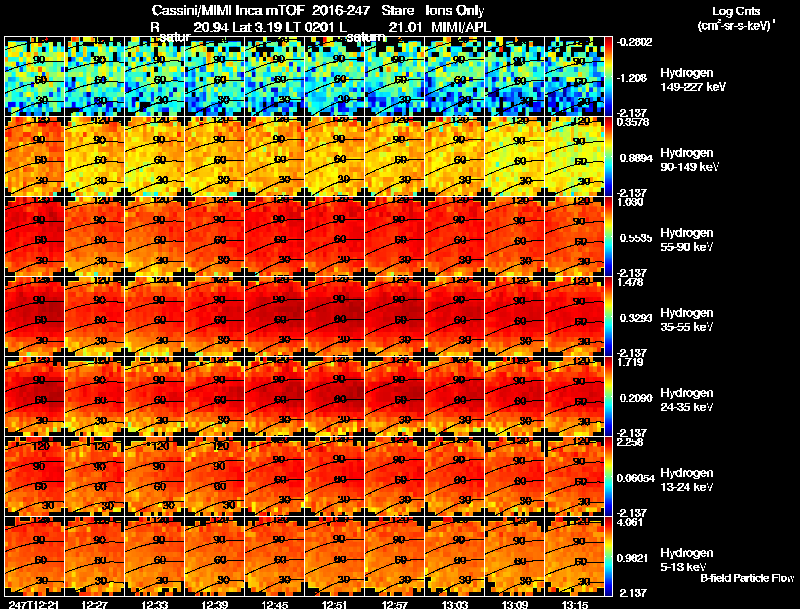Image resolution: width=800 pixels, height=609 pixels.
Task: Click the 'Ions Only' header text
Action: (x=455, y=11)
